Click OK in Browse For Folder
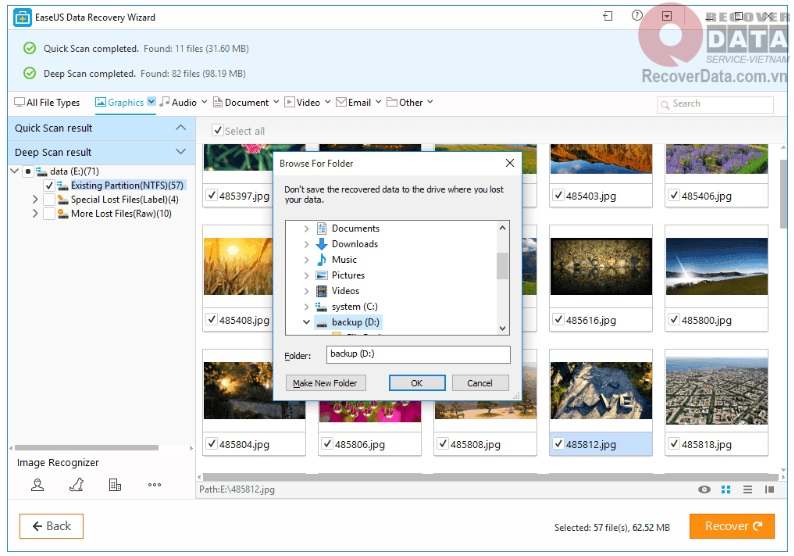This screenshot has width=794, height=556. point(417,383)
